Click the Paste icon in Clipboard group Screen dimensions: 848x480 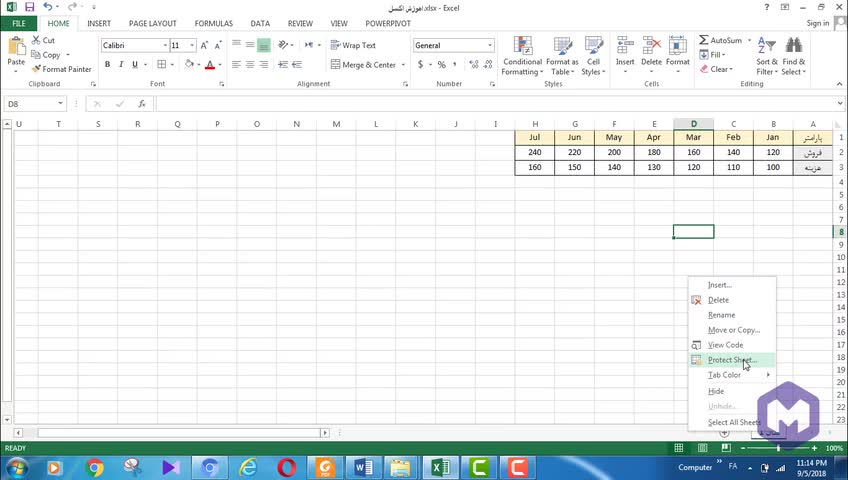click(x=16, y=46)
